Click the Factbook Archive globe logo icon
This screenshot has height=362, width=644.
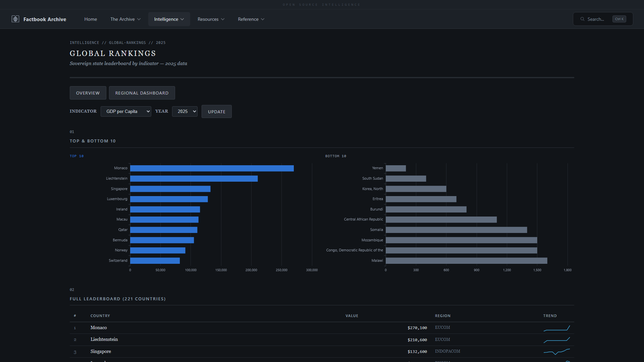[x=15, y=19]
